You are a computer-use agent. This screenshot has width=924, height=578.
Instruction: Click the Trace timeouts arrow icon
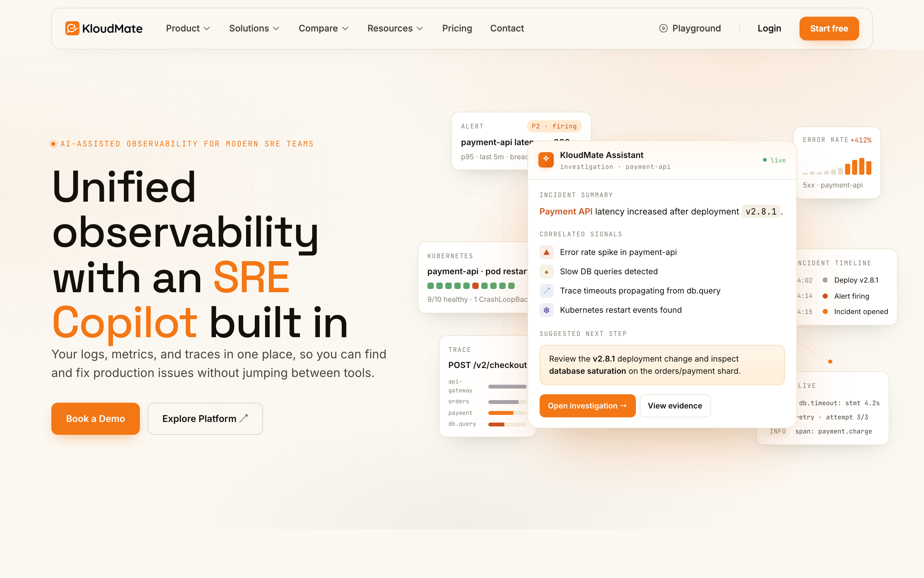[546, 291]
